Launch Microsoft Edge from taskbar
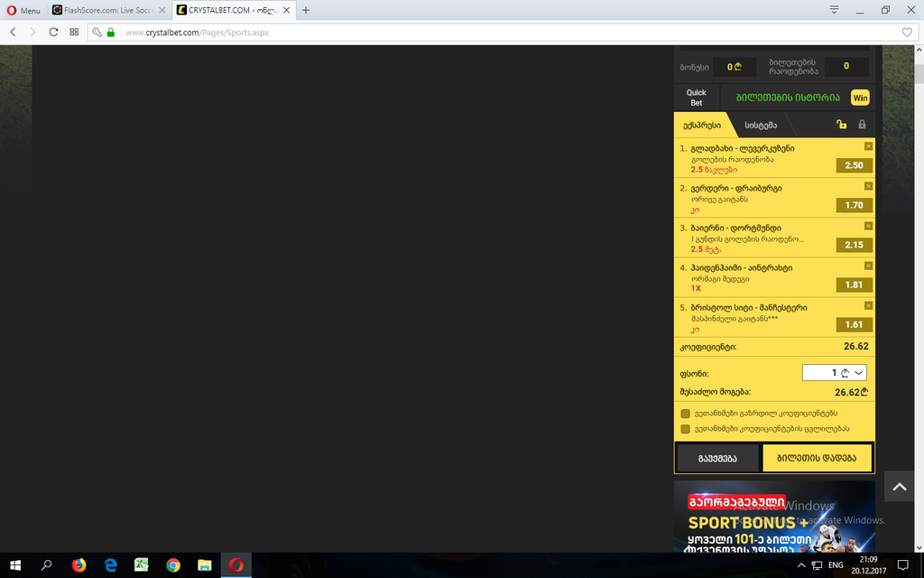The height and width of the screenshot is (578, 924). 110,565
